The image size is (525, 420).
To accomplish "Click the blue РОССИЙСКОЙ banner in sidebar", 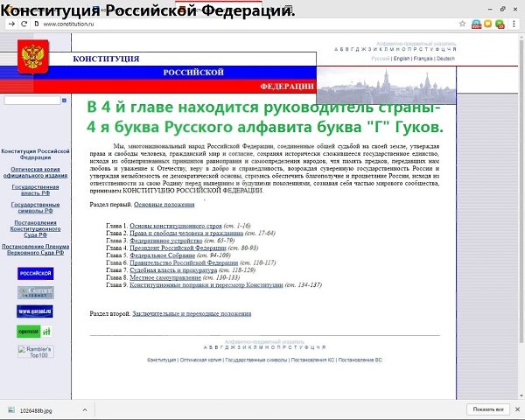I will click(x=34, y=272).
